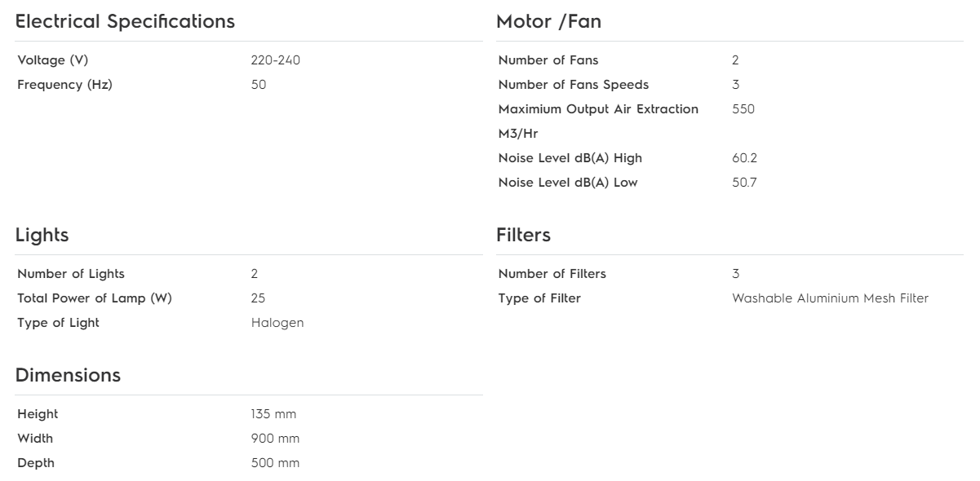Click the Voltage (V) label

(52, 60)
